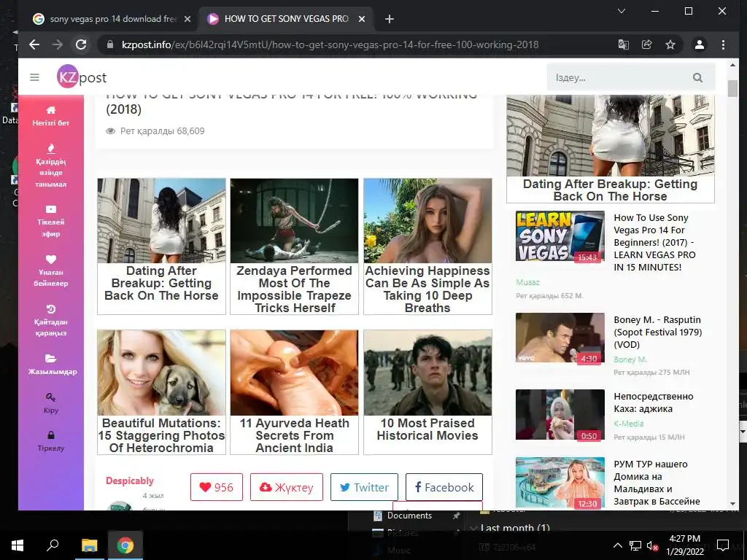Click the Кіру login key icon
Viewport: 747px width, 560px height.
click(50, 397)
